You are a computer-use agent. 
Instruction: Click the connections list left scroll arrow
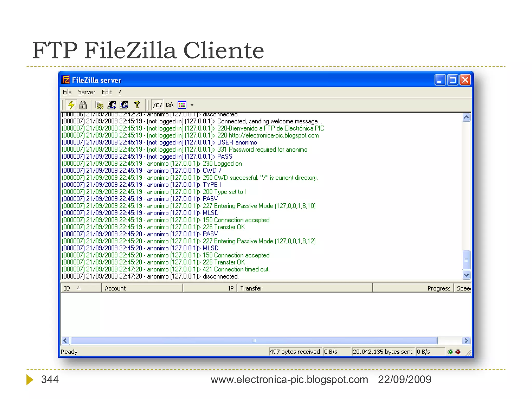(65, 341)
